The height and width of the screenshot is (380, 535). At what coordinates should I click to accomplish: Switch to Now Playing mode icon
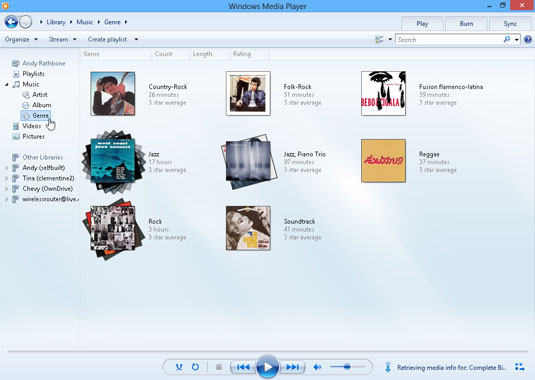click(520, 367)
